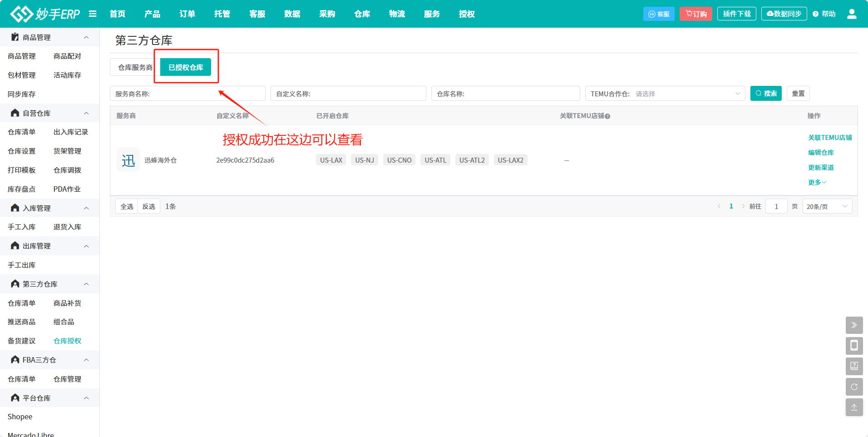Click the refresh icon on right
Viewport: 868px width, 437px height.
point(854,387)
